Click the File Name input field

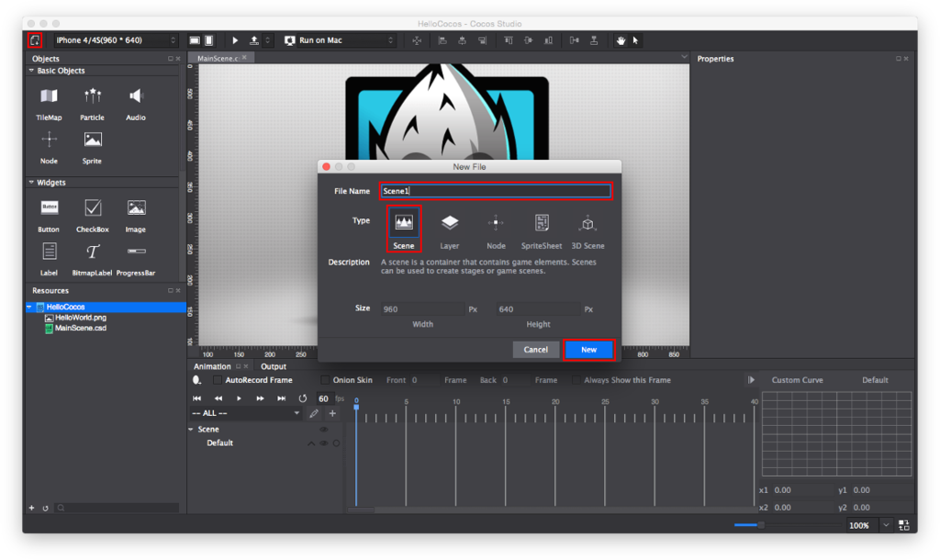[x=495, y=191]
